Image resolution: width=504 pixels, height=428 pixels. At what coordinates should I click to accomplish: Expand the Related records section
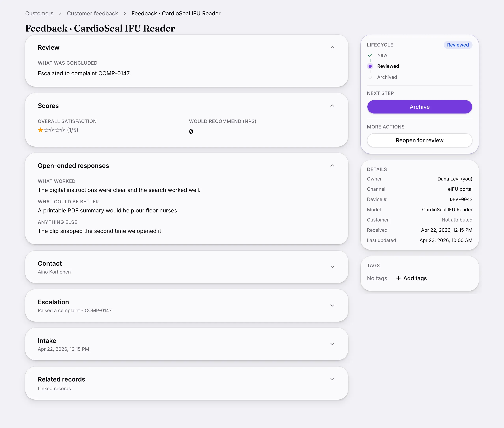coord(332,379)
